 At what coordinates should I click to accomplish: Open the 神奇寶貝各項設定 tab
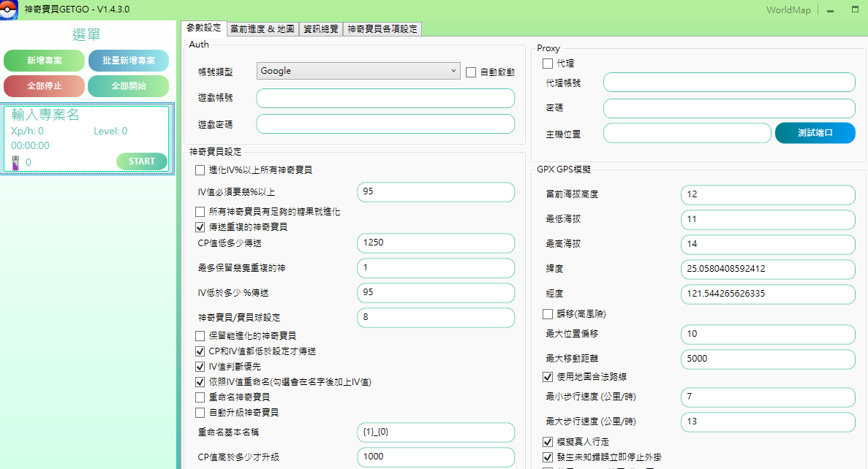point(382,29)
